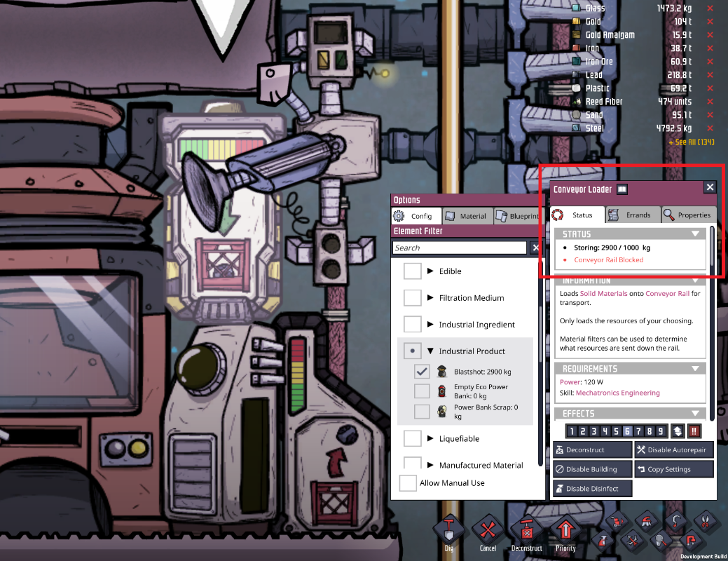Open See All (134) resources link

coord(692,142)
